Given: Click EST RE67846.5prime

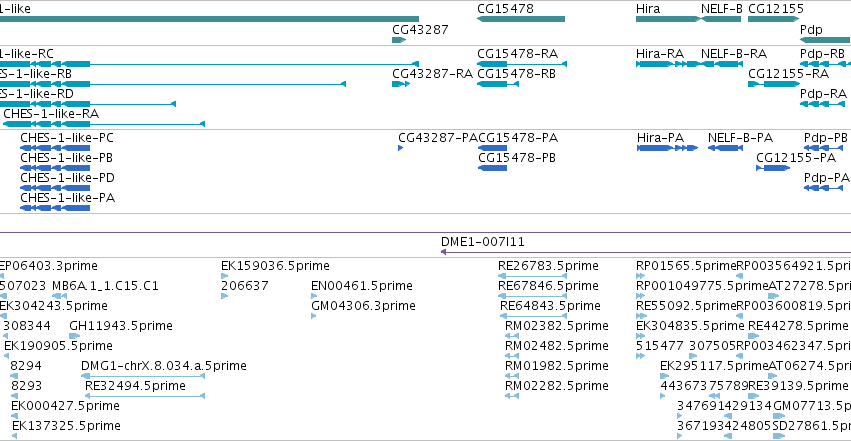Looking at the screenshot, I should (532, 296).
